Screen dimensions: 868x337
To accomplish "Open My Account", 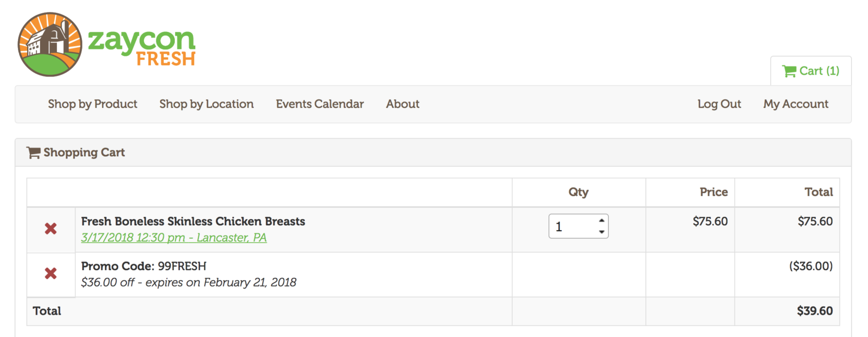I will click(795, 104).
